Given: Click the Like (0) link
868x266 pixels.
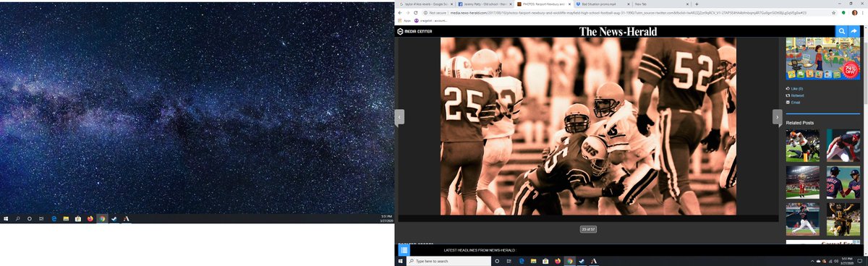Looking at the screenshot, I should click(795, 88).
